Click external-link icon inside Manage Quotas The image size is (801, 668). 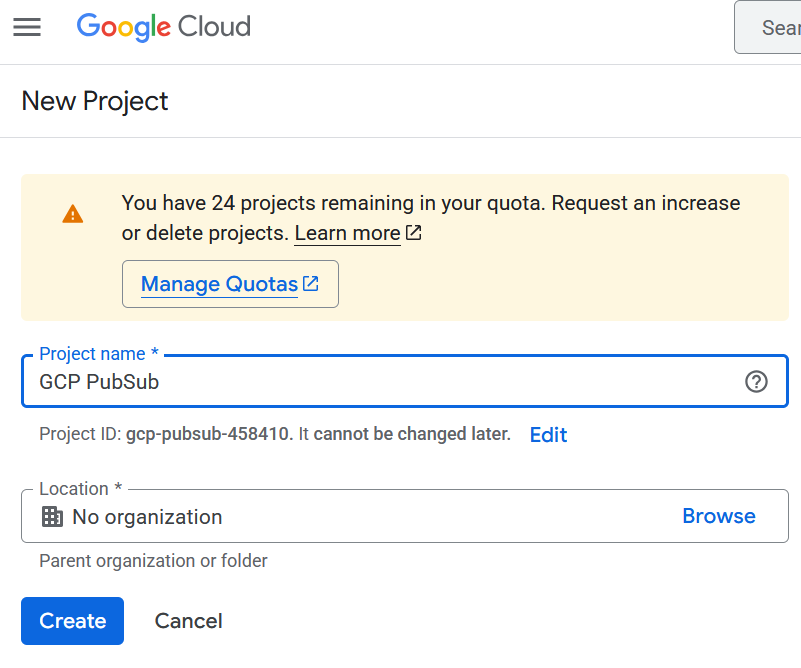coord(311,284)
